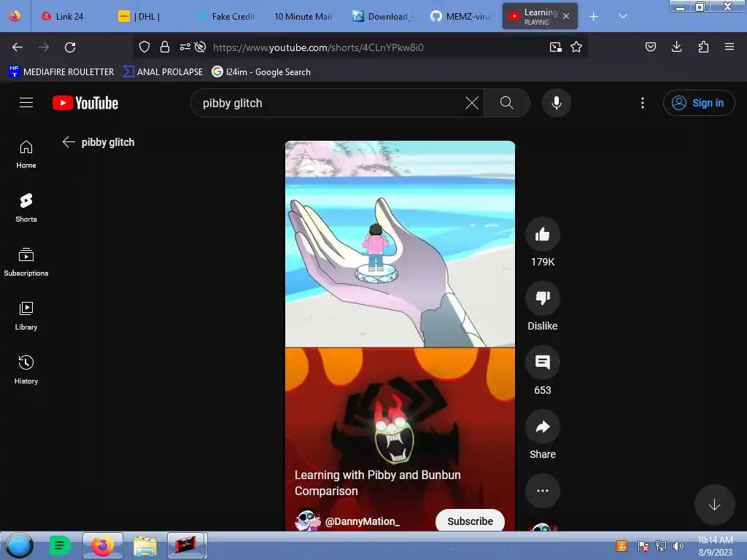Switch to the MEMZ-virus GitHub tab
The image size is (747, 560).
pos(460,17)
